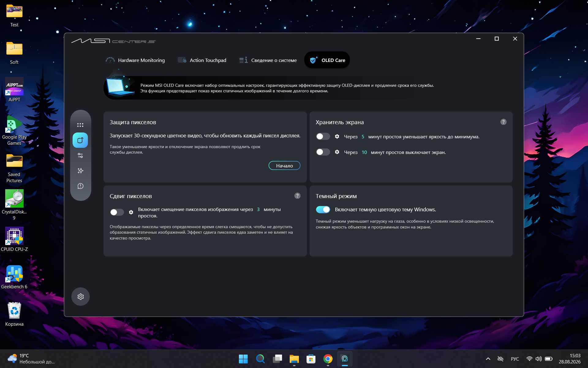This screenshot has width=588, height=368.
Task: Open the support alert sidebar icon
Action: [80, 186]
